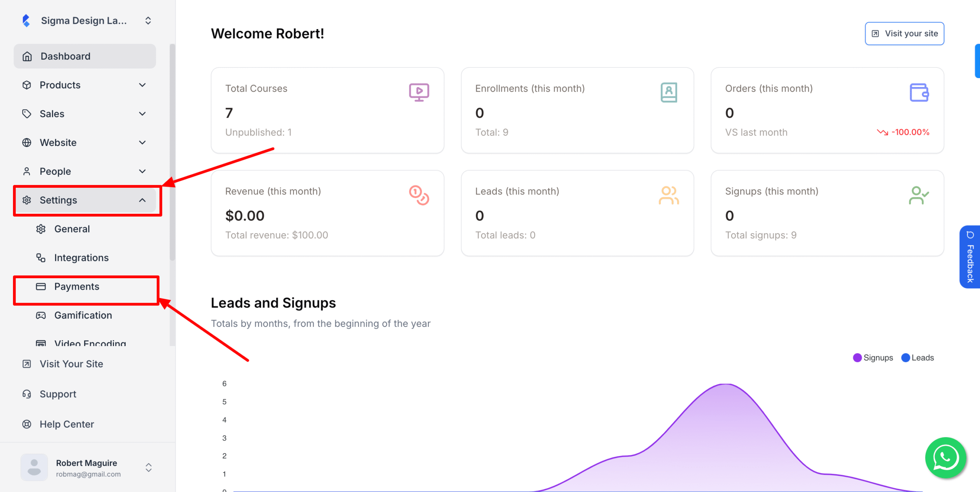Collapse the Settings section
This screenshot has width=980, height=492.
click(143, 200)
